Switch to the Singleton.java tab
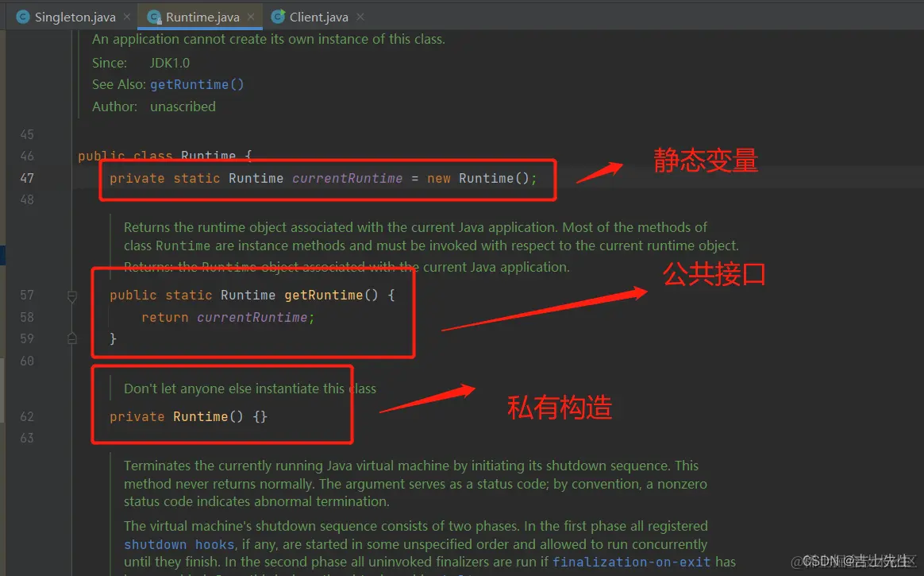This screenshot has width=924, height=576. [75, 17]
